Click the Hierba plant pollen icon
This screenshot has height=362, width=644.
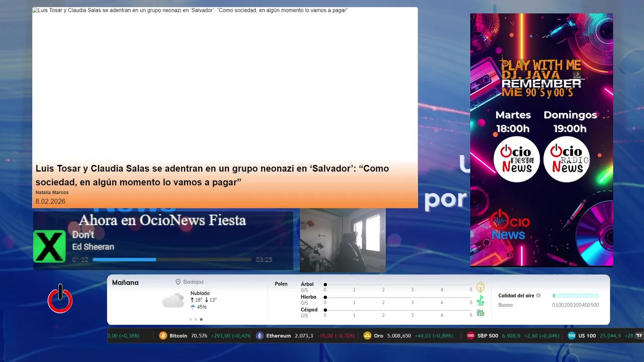(x=480, y=300)
